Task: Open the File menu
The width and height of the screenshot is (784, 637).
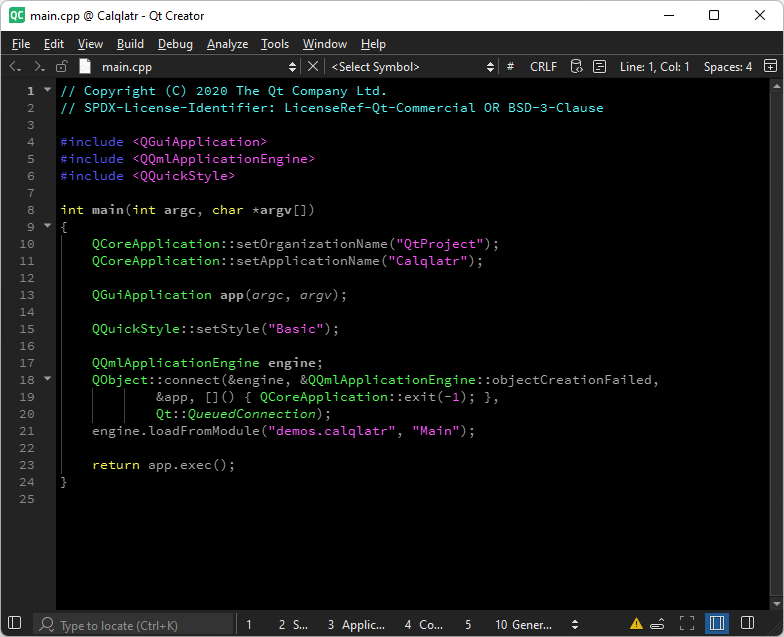Action: pos(21,44)
